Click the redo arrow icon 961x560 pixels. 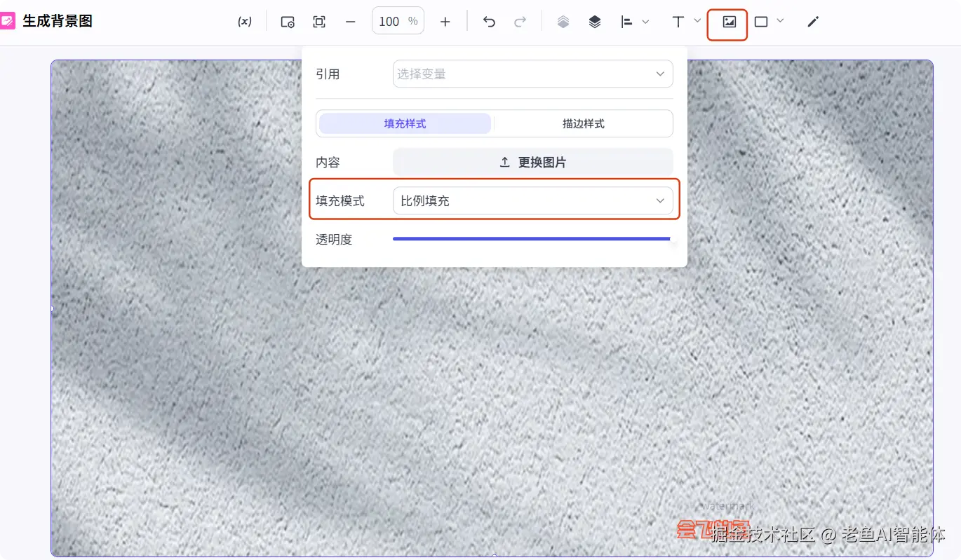[x=520, y=22]
